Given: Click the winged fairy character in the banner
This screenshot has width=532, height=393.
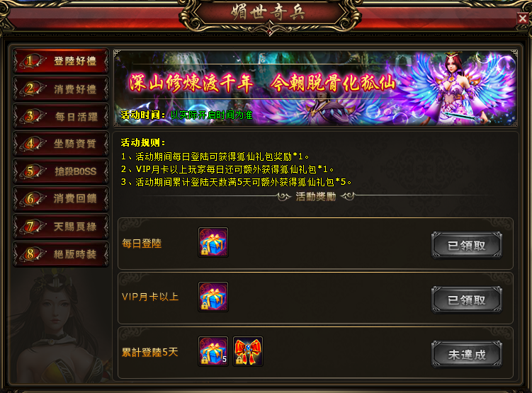Looking at the screenshot, I should tap(456, 88).
